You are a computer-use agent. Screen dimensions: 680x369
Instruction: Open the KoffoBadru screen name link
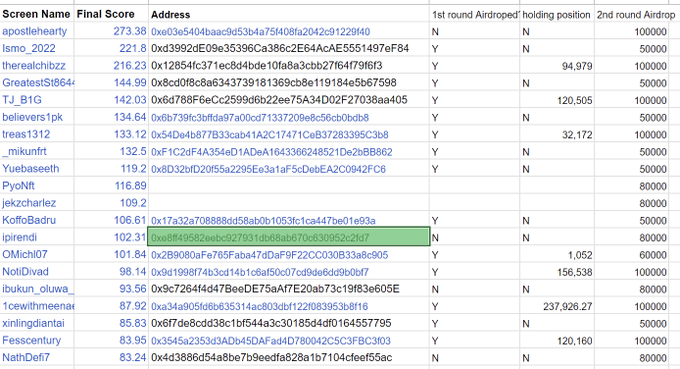tap(29, 220)
